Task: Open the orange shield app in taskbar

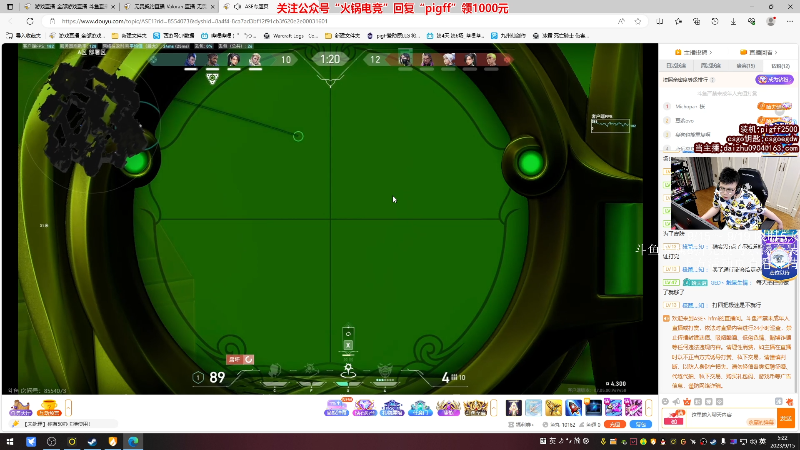Action: pos(113,442)
